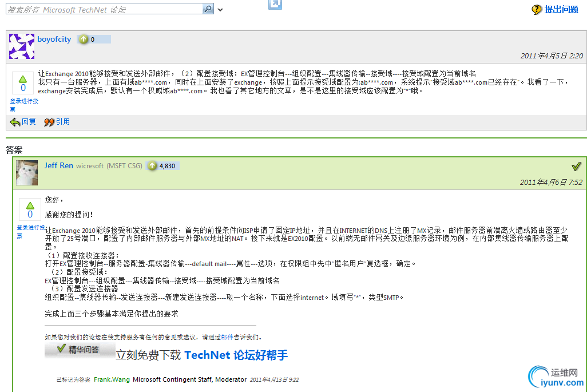The width and height of the screenshot is (587, 392).
Task: Focus the Microsoft TechNet forum search field
Action: (x=105, y=9)
